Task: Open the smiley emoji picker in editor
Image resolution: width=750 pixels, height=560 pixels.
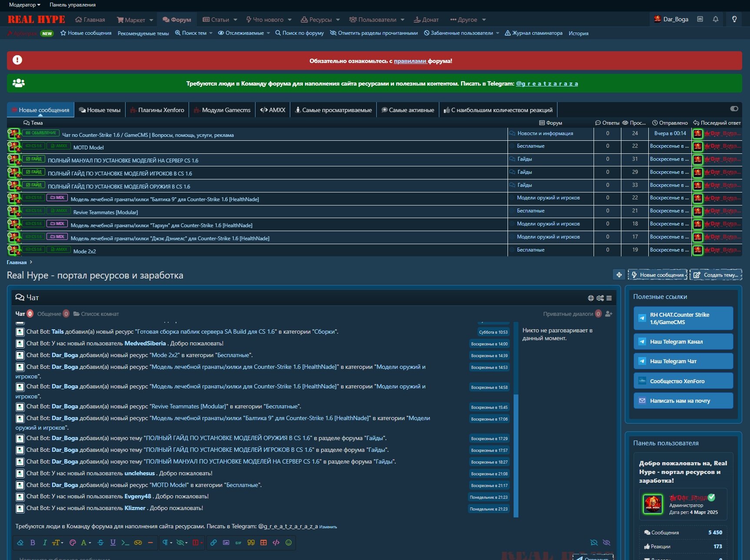Action: pyautogui.click(x=289, y=543)
